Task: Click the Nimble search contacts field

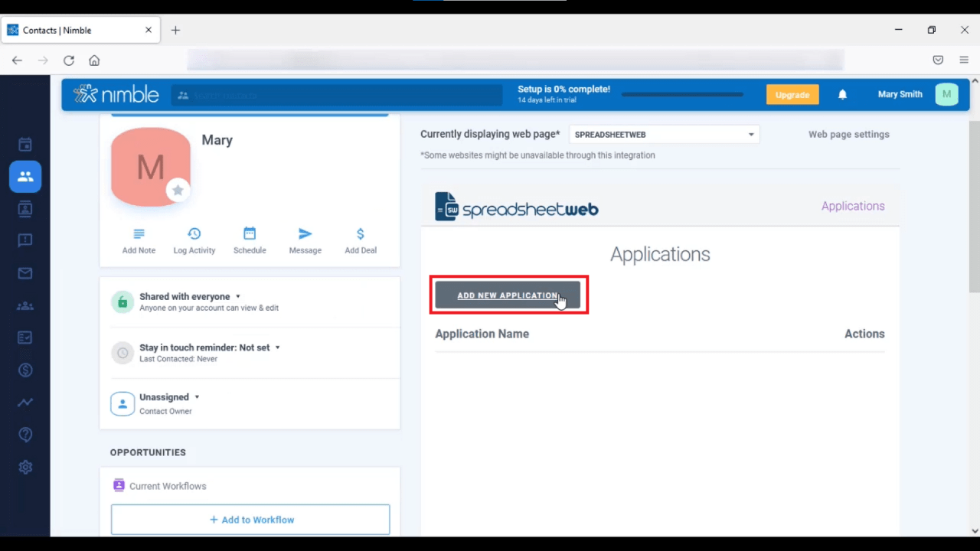Action: click(337, 96)
